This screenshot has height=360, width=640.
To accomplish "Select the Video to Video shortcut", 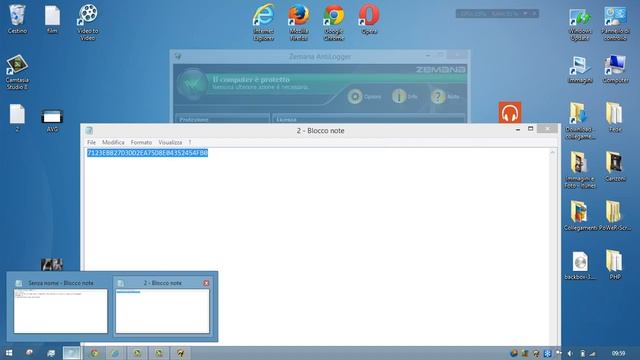I will tap(88, 22).
